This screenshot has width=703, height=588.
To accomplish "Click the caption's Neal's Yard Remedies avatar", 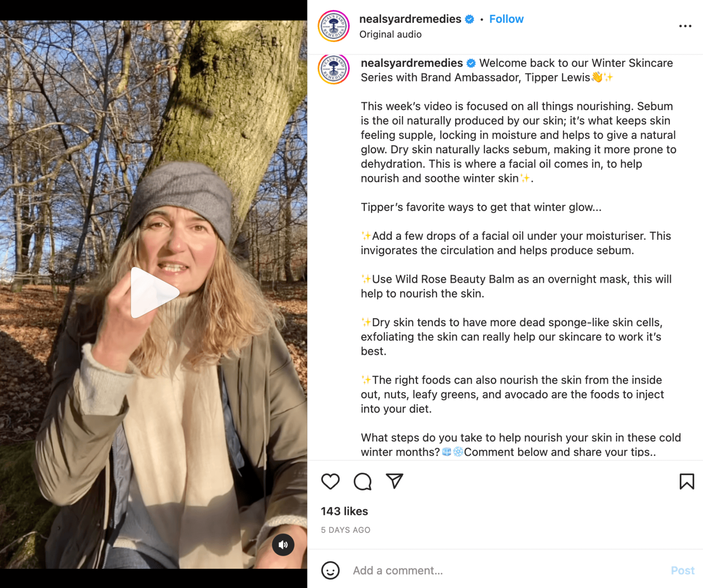I will (334, 69).
